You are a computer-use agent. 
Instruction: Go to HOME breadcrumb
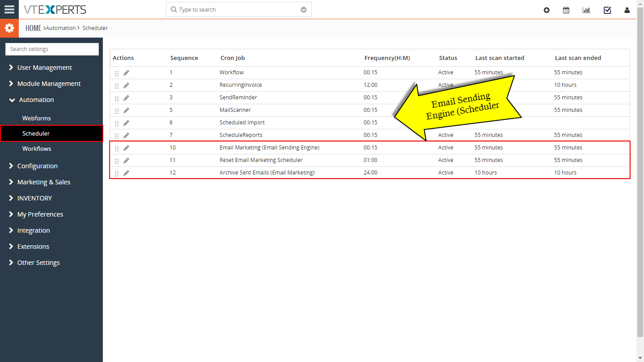(x=33, y=28)
